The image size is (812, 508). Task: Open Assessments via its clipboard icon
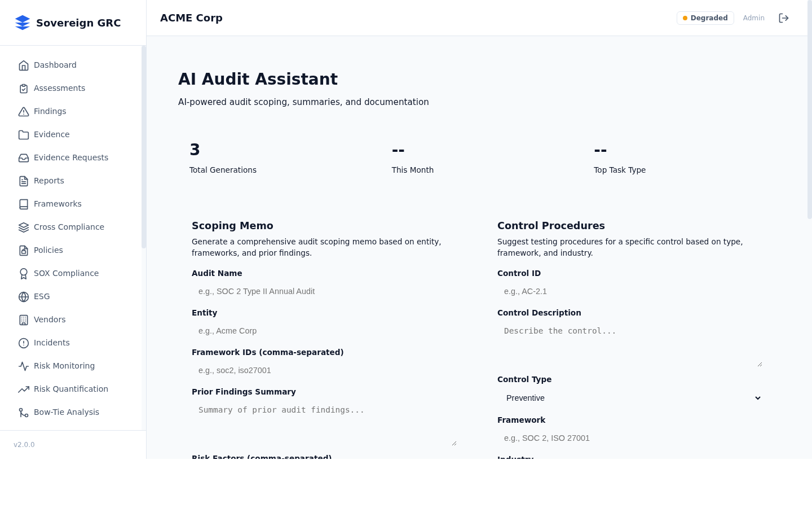(x=24, y=88)
